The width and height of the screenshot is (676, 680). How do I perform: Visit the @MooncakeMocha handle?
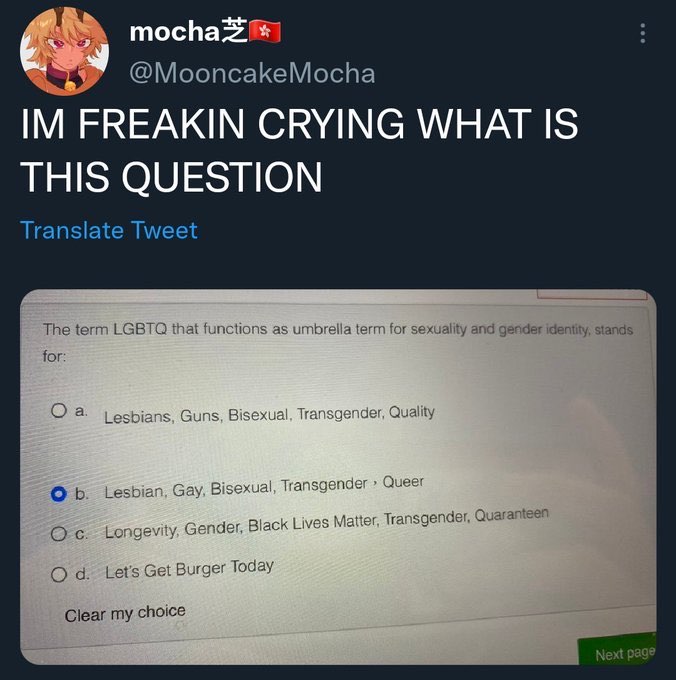pos(252,73)
